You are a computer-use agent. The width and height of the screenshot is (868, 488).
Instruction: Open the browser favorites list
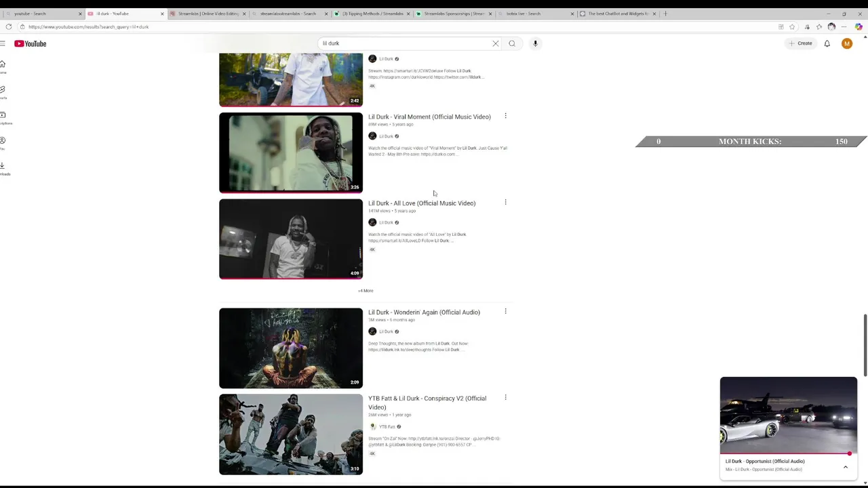(819, 26)
